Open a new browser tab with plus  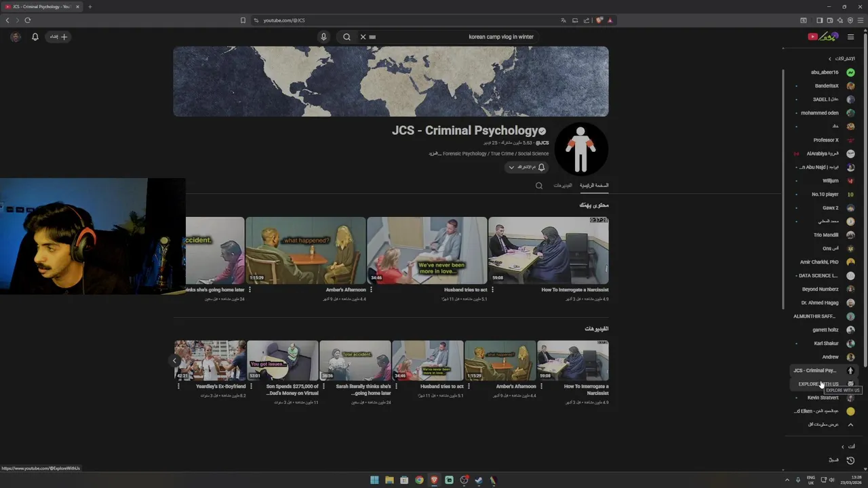pyautogui.click(x=90, y=7)
